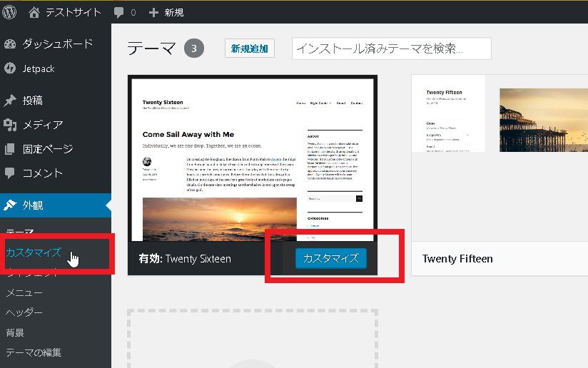Click the WordPress logo icon
This screenshot has height=368, width=588.
click(x=11, y=12)
